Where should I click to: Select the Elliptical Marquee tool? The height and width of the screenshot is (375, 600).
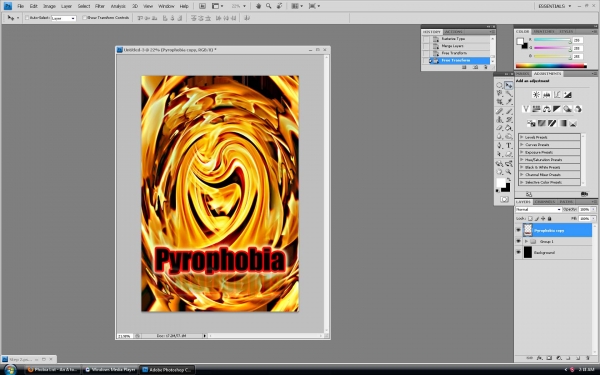pos(499,85)
